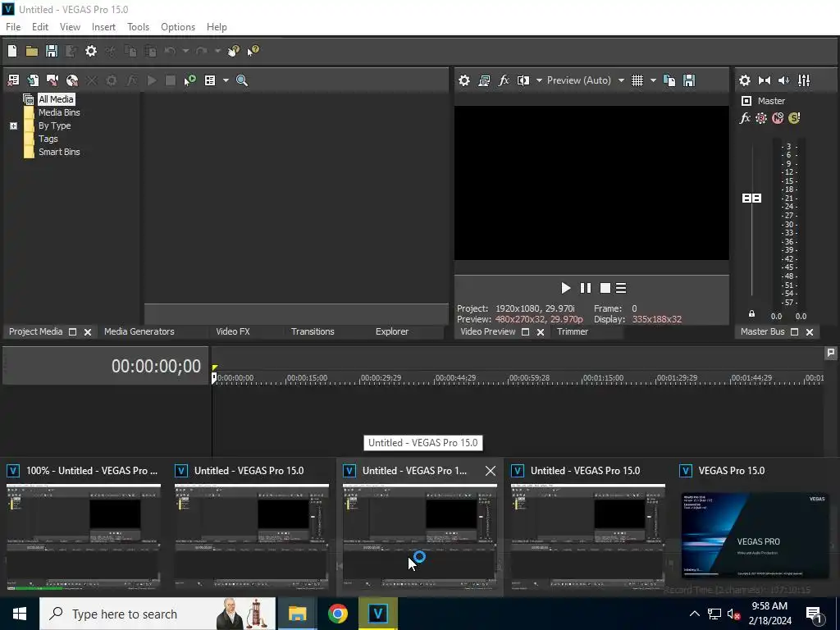The height and width of the screenshot is (630, 840).
Task: Search media bins with magnifier icon
Action: click(242, 80)
